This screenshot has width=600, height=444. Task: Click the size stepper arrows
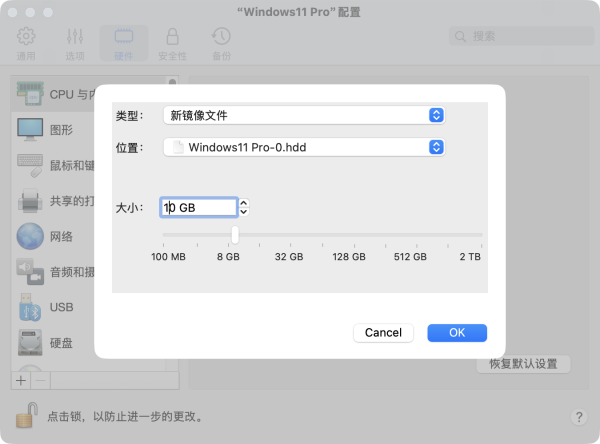pyautogui.click(x=244, y=207)
